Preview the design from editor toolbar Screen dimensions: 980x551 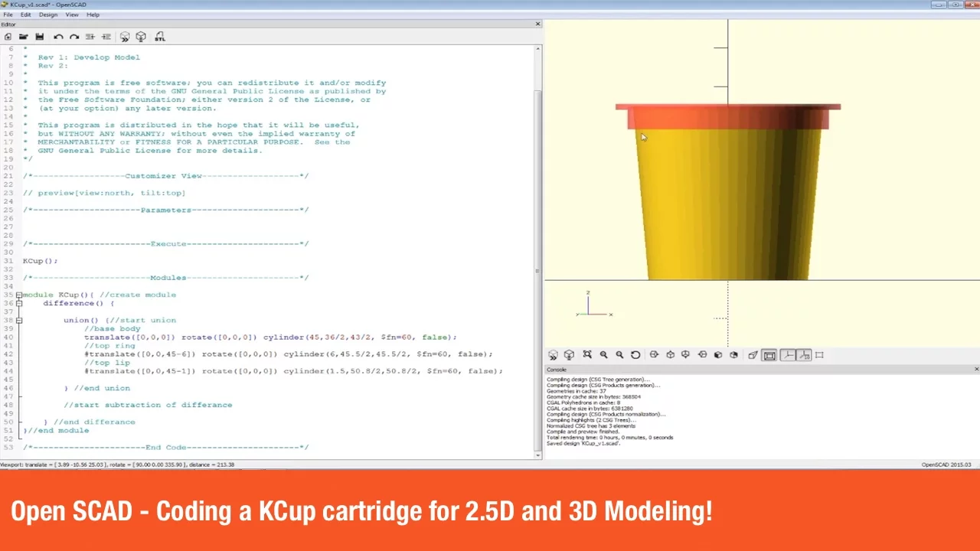click(125, 37)
